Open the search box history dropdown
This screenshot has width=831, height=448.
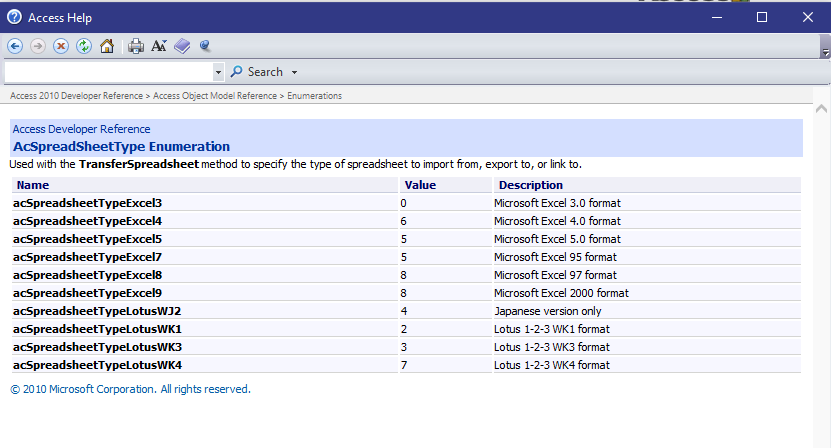[218, 72]
